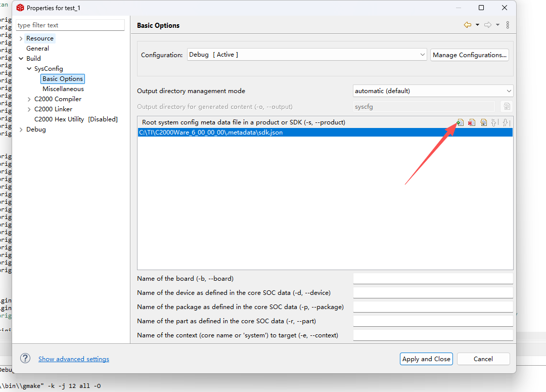Select General in the properties tree
The width and height of the screenshot is (546, 392).
pyautogui.click(x=37, y=49)
